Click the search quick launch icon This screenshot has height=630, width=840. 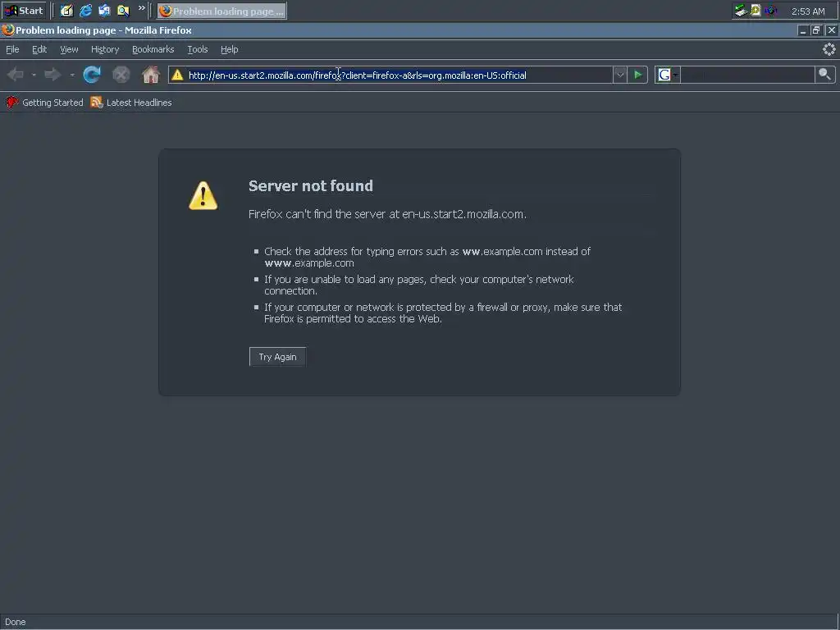coord(123,11)
